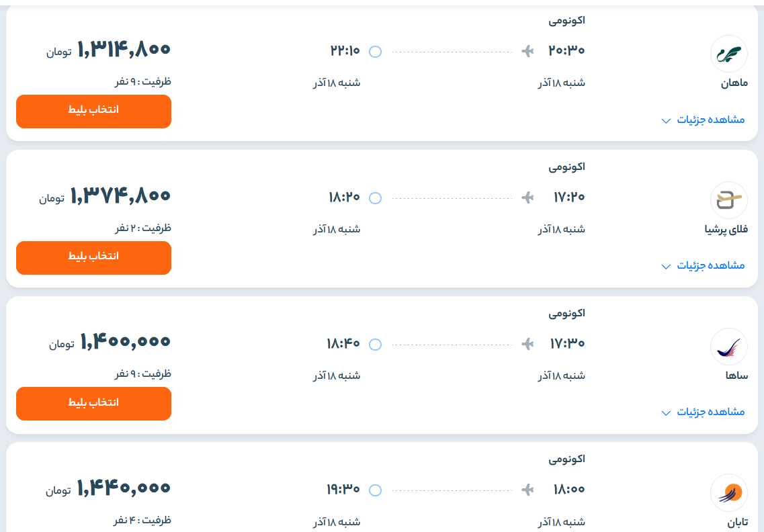Click the FlyPersia airline logo
The image size is (764, 532).
tap(729, 200)
